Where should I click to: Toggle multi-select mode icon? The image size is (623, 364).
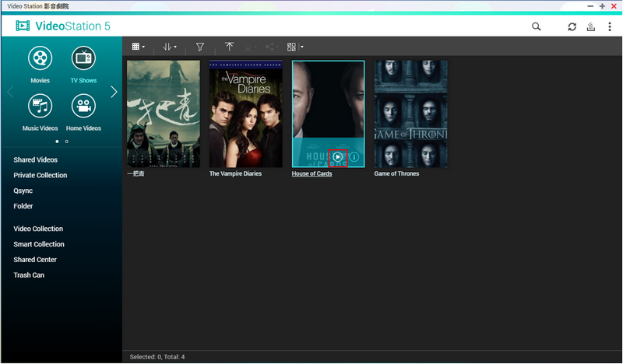tap(291, 47)
